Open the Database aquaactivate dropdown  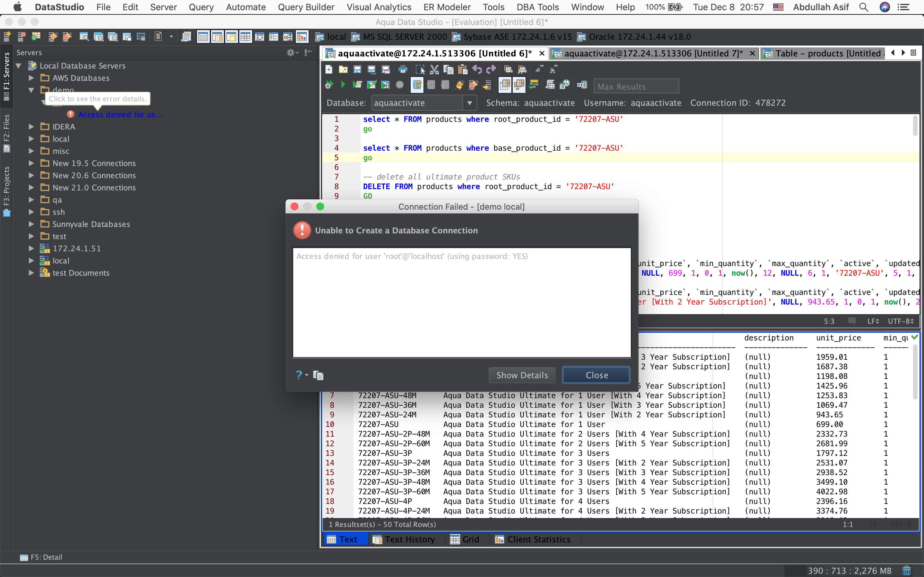point(469,103)
